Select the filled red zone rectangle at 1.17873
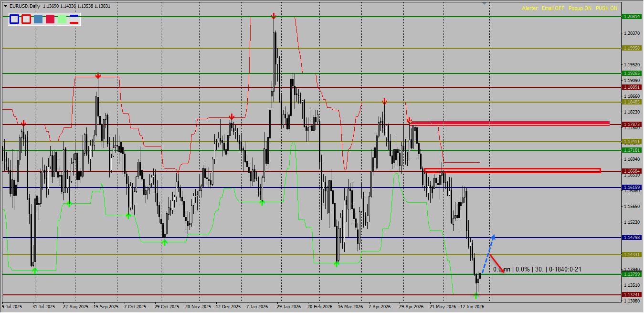Image resolution: width=644 pixels, height=313 pixels. [x=510, y=123]
